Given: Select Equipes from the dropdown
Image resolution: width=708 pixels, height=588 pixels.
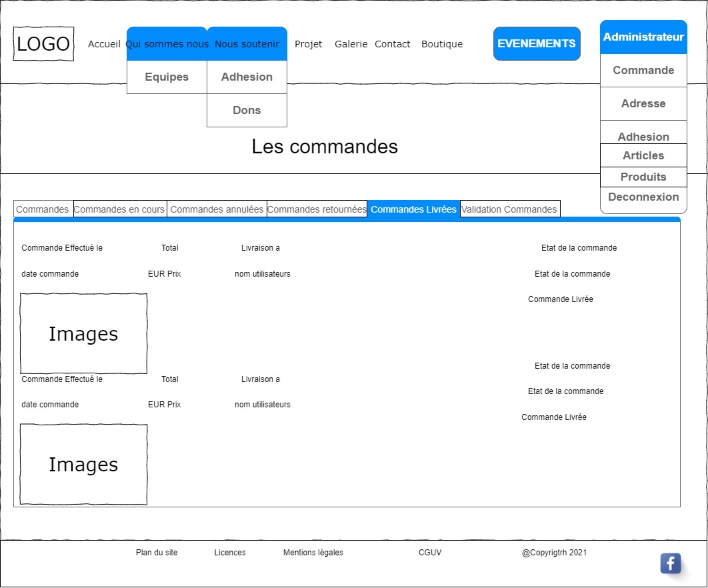Looking at the screenshot, I should point(167,77).
